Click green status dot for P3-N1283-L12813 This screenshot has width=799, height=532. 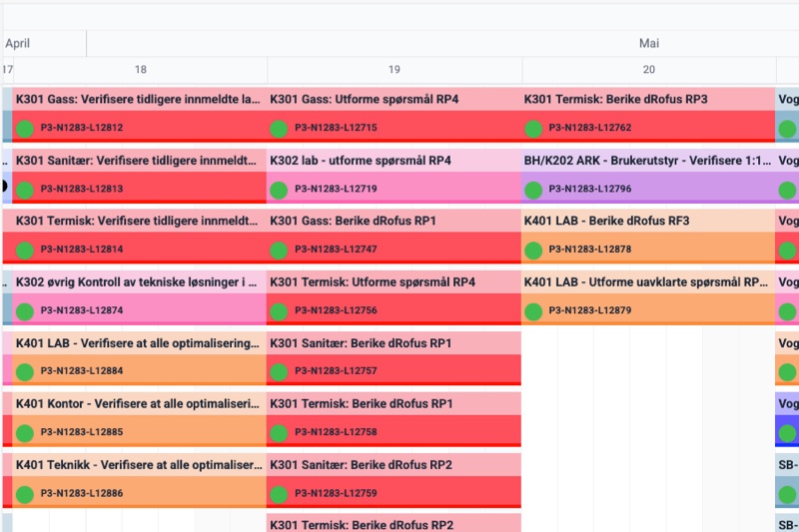(x=24, y=190)
